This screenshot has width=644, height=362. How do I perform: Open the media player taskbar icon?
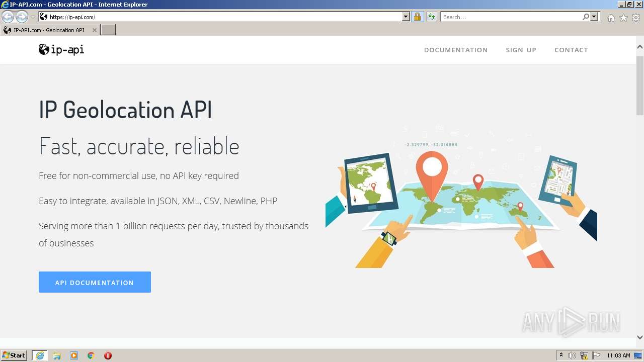(x=74, y=355)
